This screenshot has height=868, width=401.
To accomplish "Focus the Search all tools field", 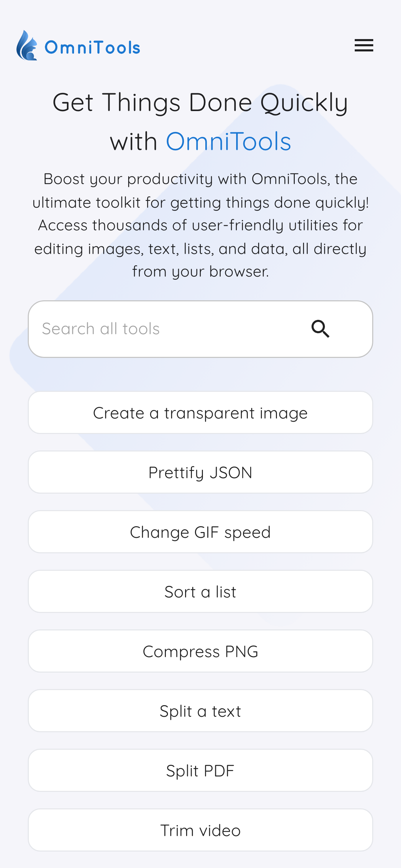I will click(165, 329).
